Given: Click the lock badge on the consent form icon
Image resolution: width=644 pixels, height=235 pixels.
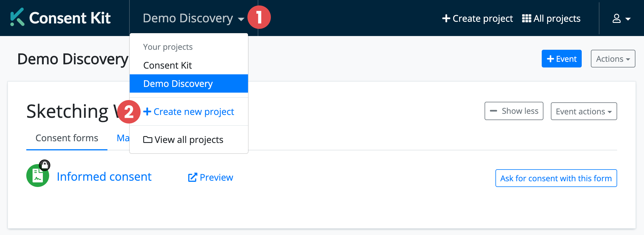Looking at the screenshot, I should point(45,165).
